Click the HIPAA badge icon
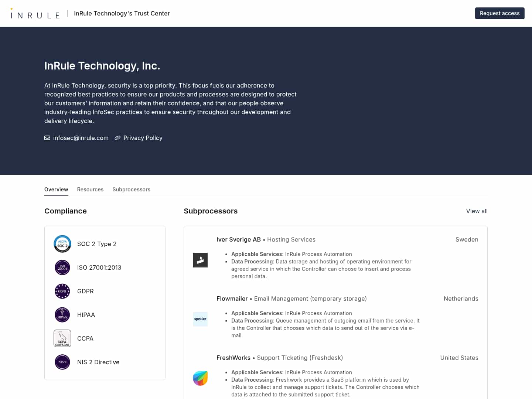 click(x=62, y=315)
